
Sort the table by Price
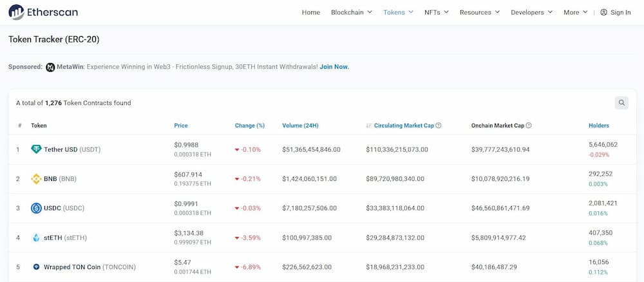(x=181, y=126)
